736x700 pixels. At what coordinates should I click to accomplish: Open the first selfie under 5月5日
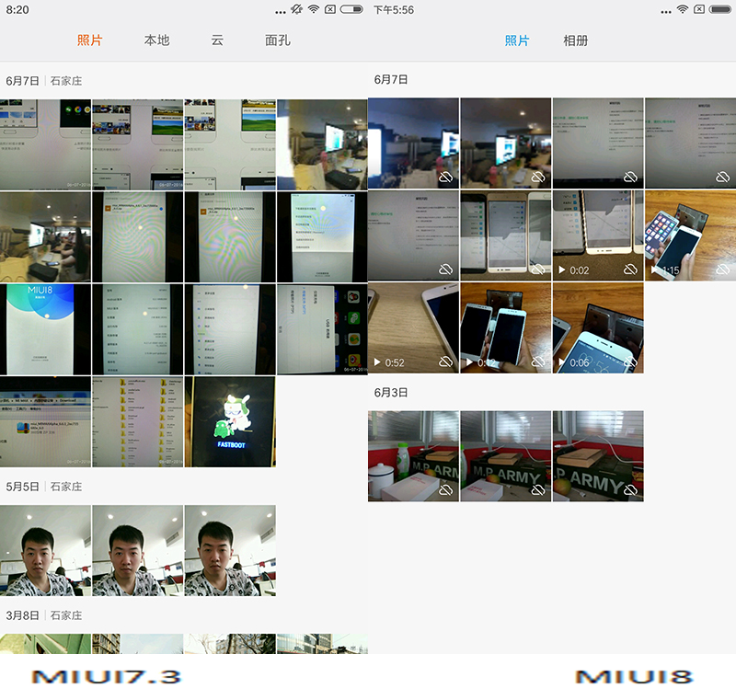coord(45,551)
